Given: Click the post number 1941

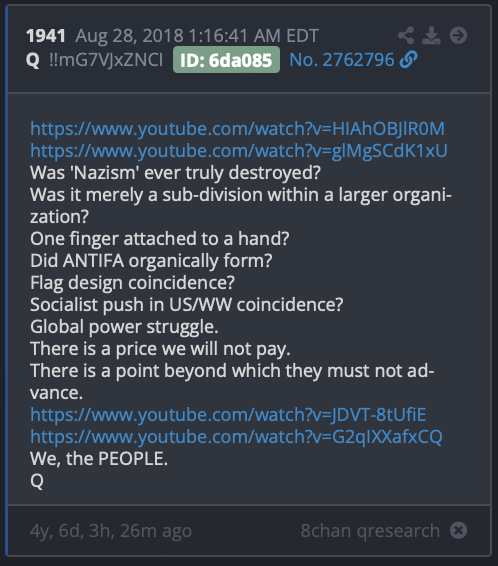Looking at the screenshot, I should (x=46, y=36).
